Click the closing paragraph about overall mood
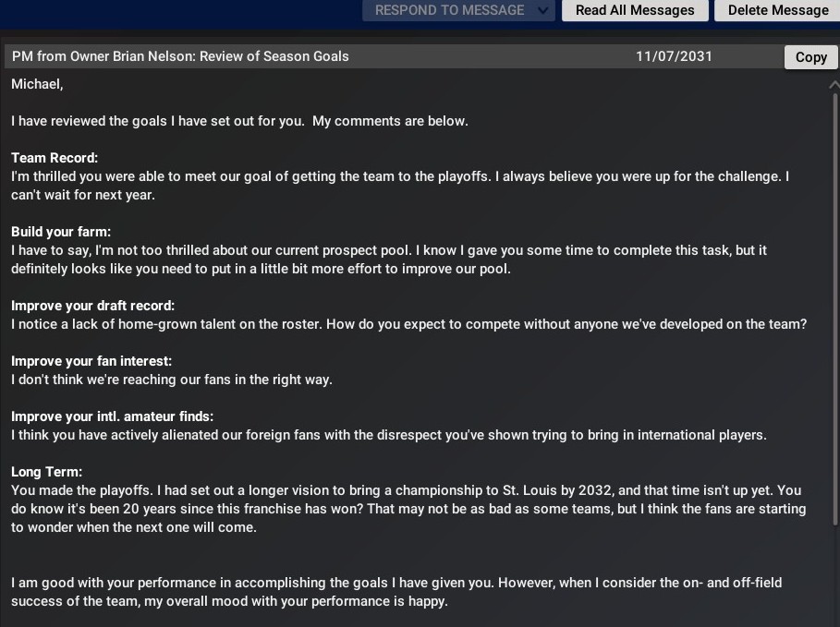Image resolution: width=840 pixels, height=627 pixels. click(396, 592)
